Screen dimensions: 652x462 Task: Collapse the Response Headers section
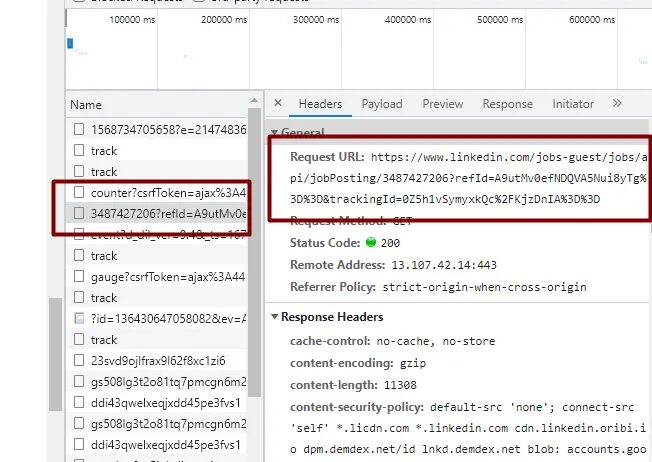(275, 317)
